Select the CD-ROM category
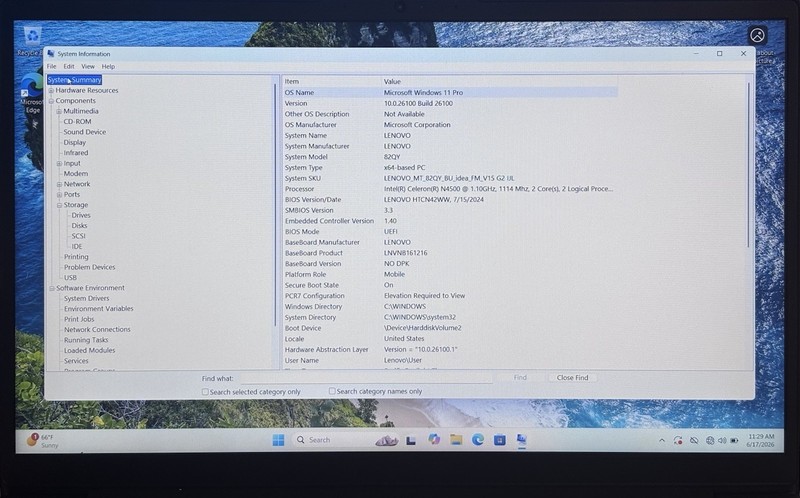 pyautogui.click(x=77, y=121)
